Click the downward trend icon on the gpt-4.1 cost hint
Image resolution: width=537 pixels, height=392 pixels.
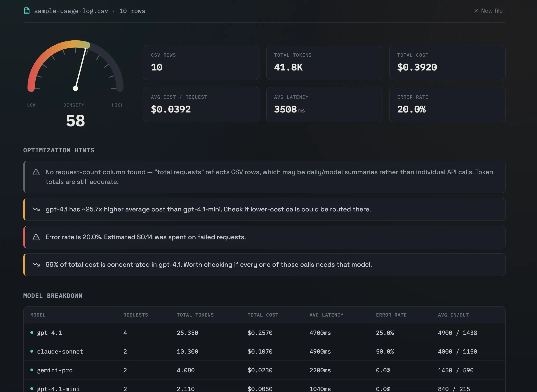[x=36, y=209]
